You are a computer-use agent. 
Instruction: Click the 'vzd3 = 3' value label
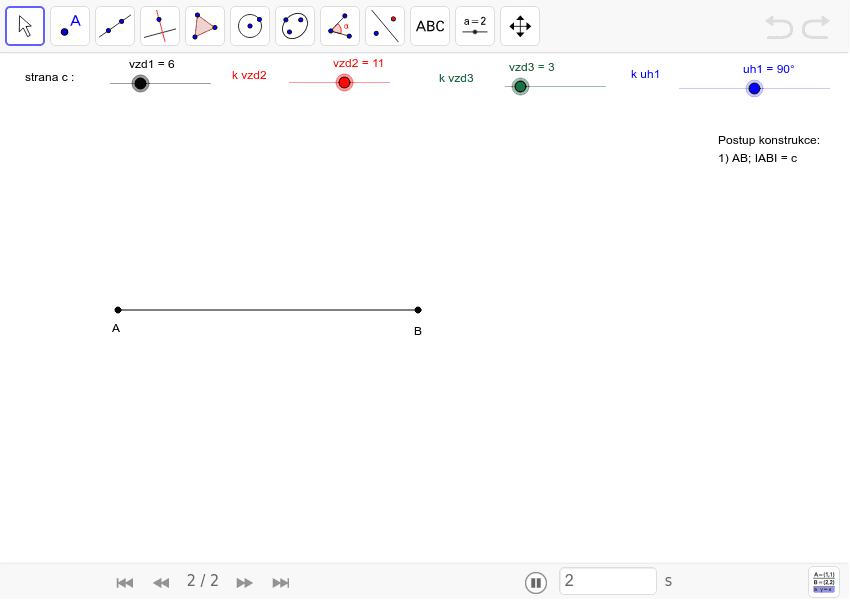pyautogui.click(x=531, y=67)
